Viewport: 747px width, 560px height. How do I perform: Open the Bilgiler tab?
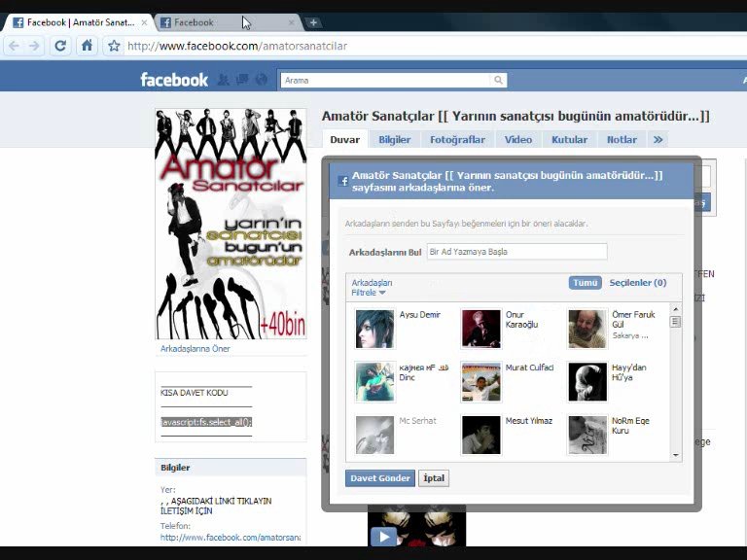[x=395, y=140]
